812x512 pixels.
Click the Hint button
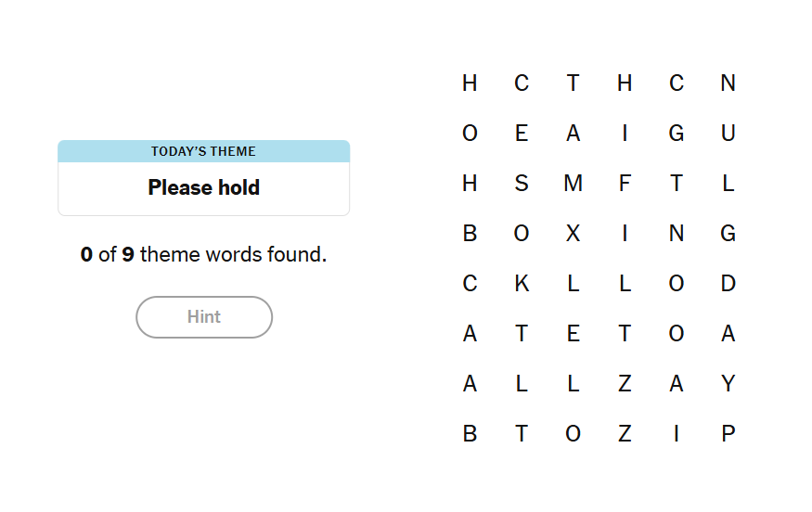(x=204, y=317)
